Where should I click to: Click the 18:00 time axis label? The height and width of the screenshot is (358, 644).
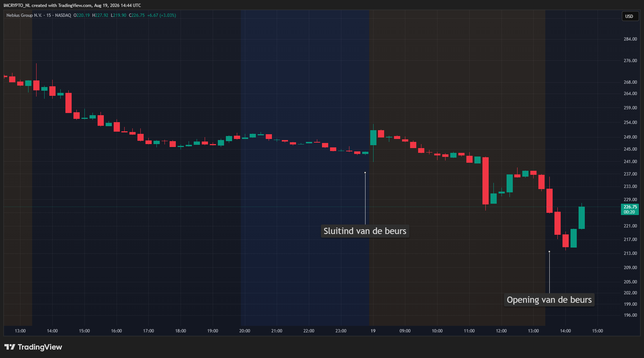point(181,331)
